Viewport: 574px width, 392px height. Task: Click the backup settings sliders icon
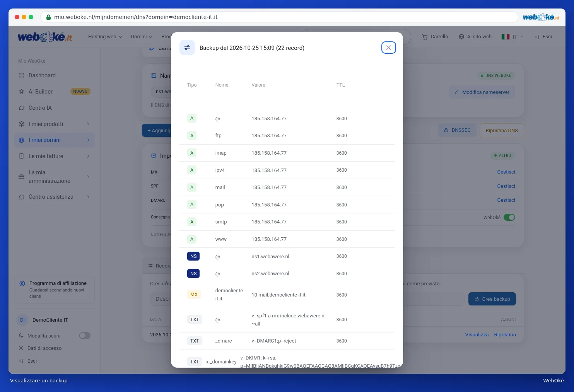pos(187,48)
